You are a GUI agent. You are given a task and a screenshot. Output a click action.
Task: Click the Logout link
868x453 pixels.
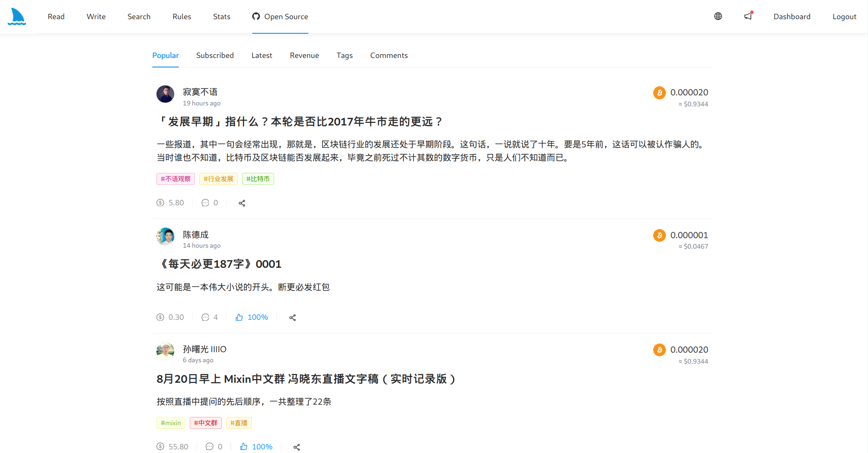click(844, 17)
